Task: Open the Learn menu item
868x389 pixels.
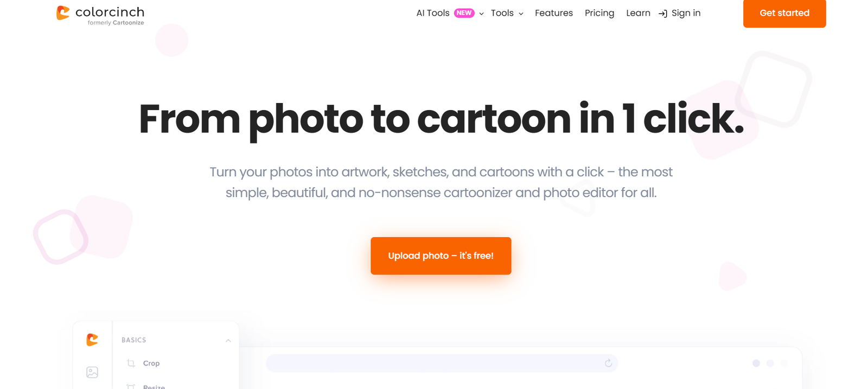Action: 638,13
